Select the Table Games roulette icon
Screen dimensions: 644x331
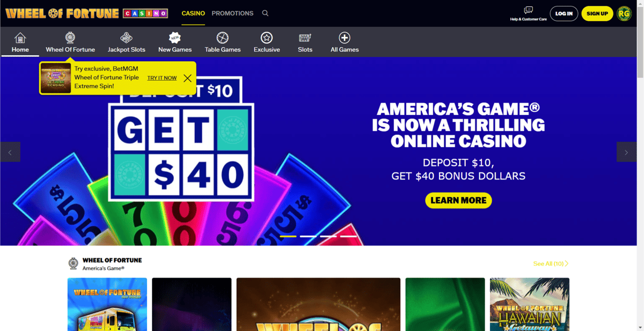coord(223,38)
